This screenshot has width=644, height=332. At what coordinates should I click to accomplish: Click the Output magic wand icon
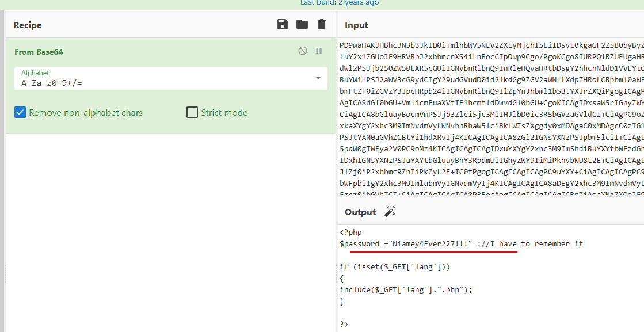pos(390,212)
